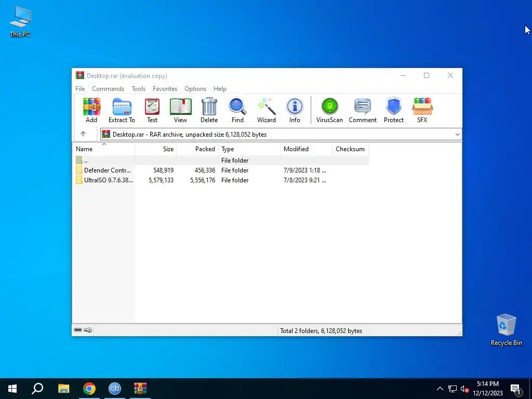This screenshot has width=532, height=399.
Task: Start VirusScan on the archive
Action: tap(329, 110)
